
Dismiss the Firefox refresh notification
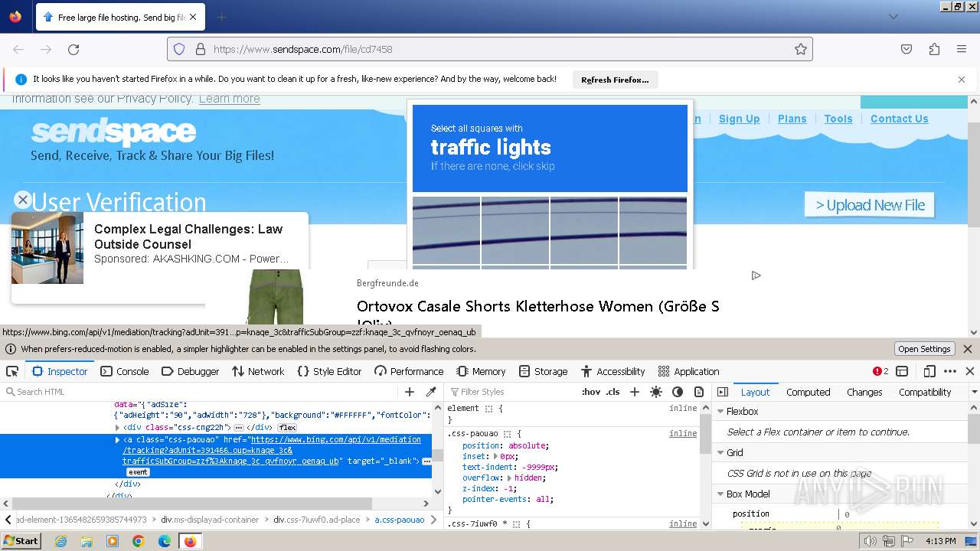(962, 80)
